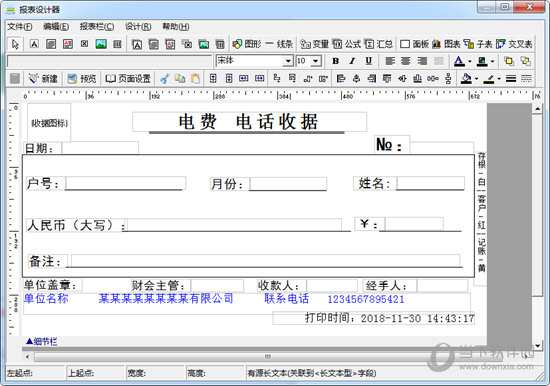
Task: Click the fill bucket color swatch
Action: point(467,78)
